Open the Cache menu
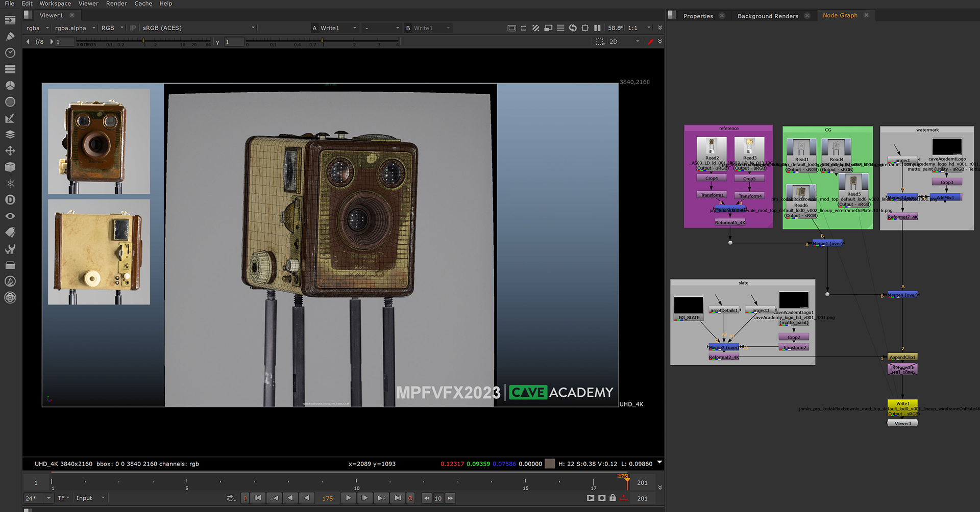 pos(143,4)
